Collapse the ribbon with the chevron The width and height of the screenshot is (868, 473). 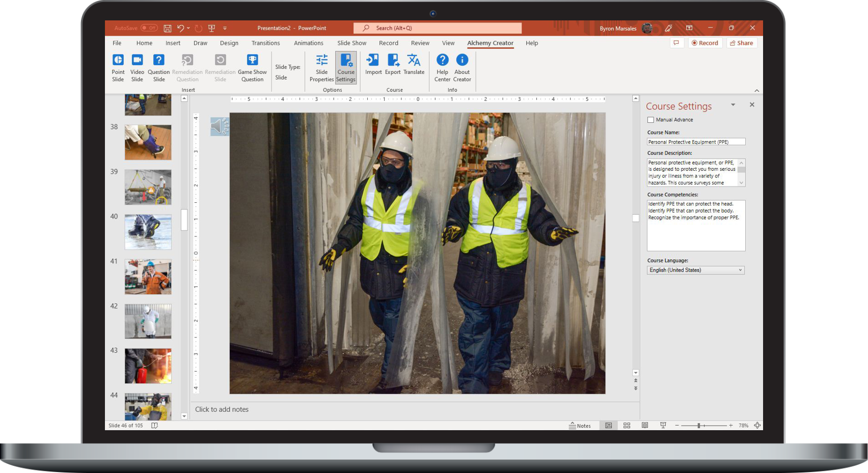(x=756, y=90)
